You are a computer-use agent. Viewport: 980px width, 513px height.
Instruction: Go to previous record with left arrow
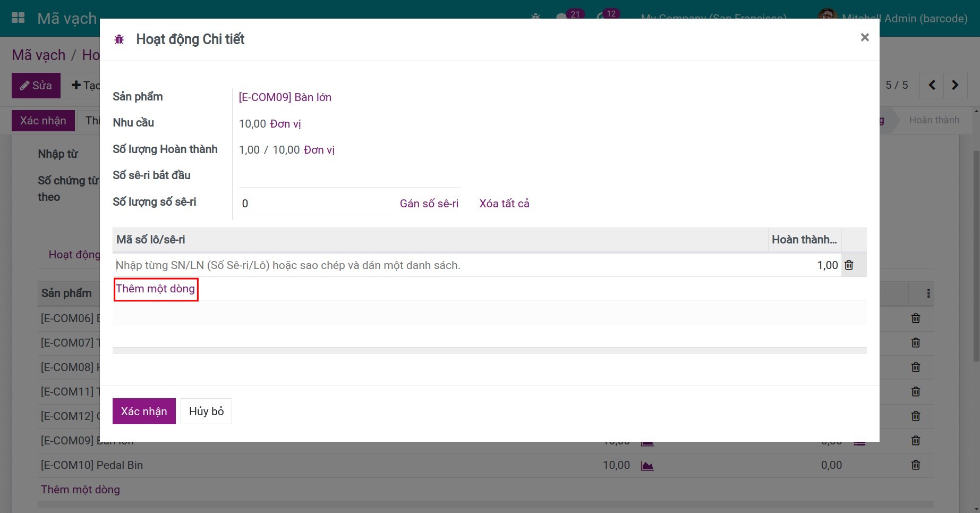pos(932,86)
